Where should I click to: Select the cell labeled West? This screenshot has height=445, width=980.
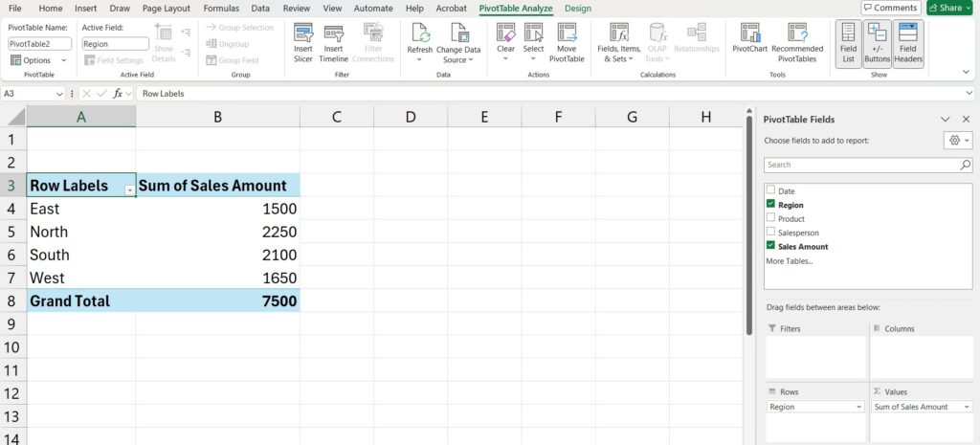[x=81, y=278]
